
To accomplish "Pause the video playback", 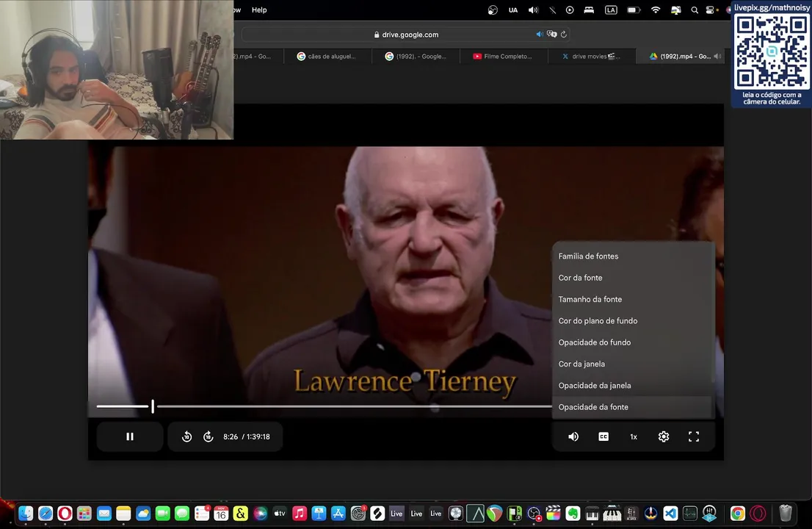I will tap(130, 436).
